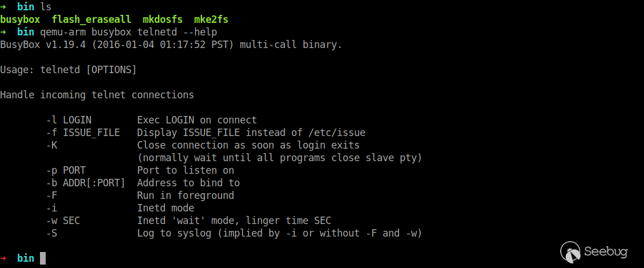Click the green prompt arrow before the ls command
644x268 pixels.
[x=3, y=7]
